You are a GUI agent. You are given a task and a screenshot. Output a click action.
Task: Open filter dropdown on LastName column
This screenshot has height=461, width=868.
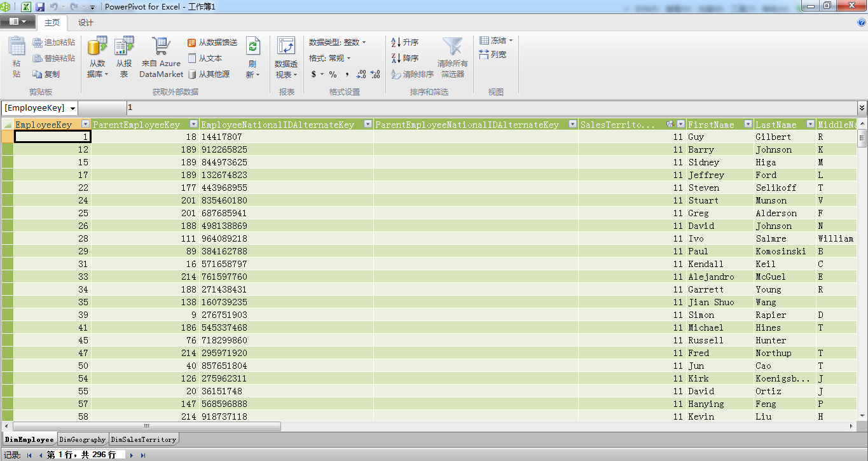tap(810, 125)
